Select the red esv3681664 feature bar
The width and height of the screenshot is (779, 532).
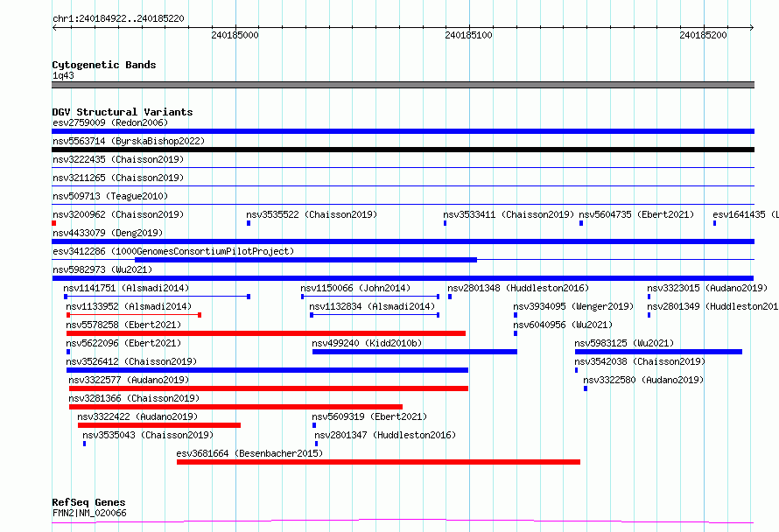379,462
